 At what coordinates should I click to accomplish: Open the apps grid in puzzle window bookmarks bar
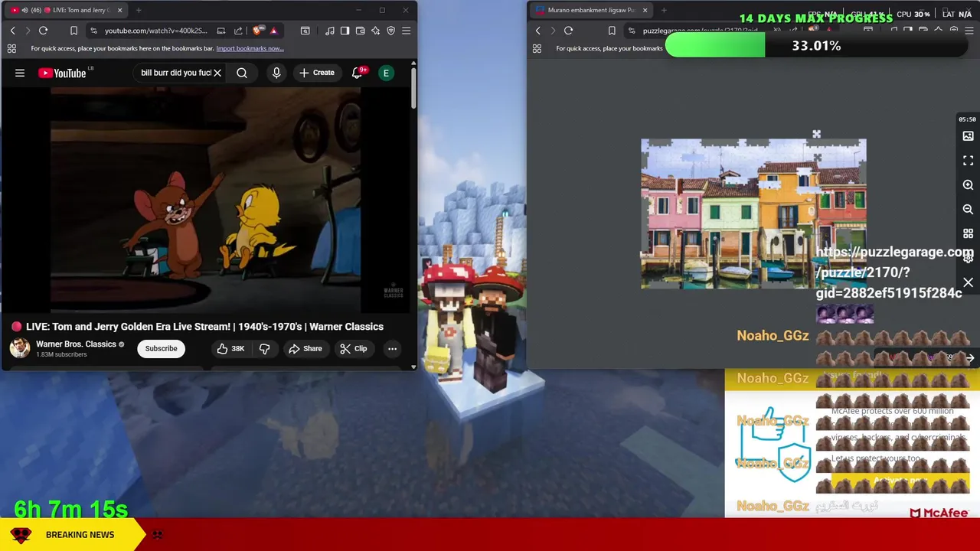pyautogui.click(x=537, y=48)
